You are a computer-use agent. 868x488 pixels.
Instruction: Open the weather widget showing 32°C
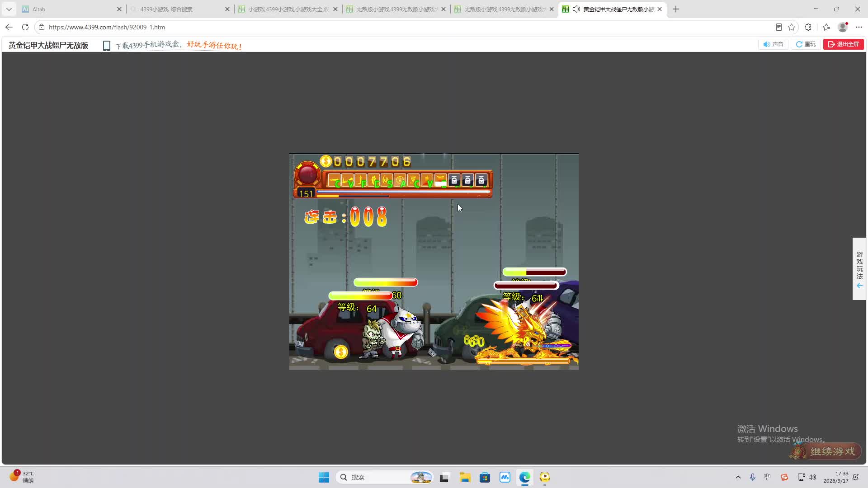tap(22, 477)
